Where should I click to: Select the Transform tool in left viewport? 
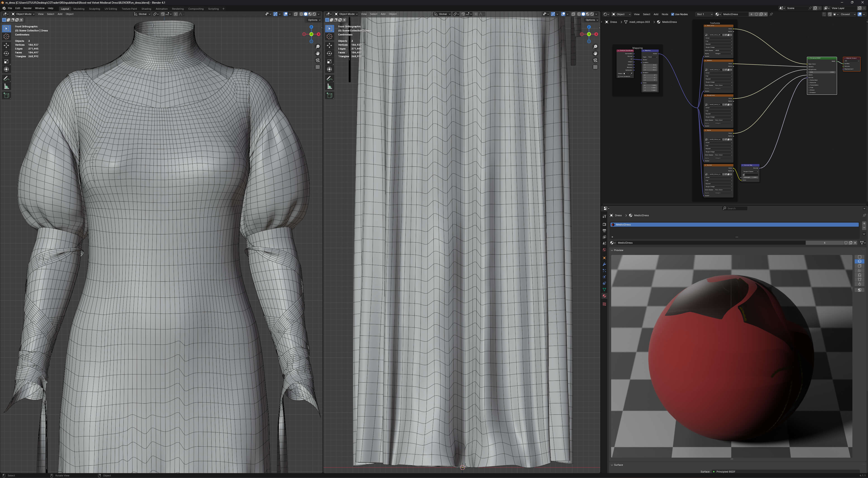pos(6,69)
